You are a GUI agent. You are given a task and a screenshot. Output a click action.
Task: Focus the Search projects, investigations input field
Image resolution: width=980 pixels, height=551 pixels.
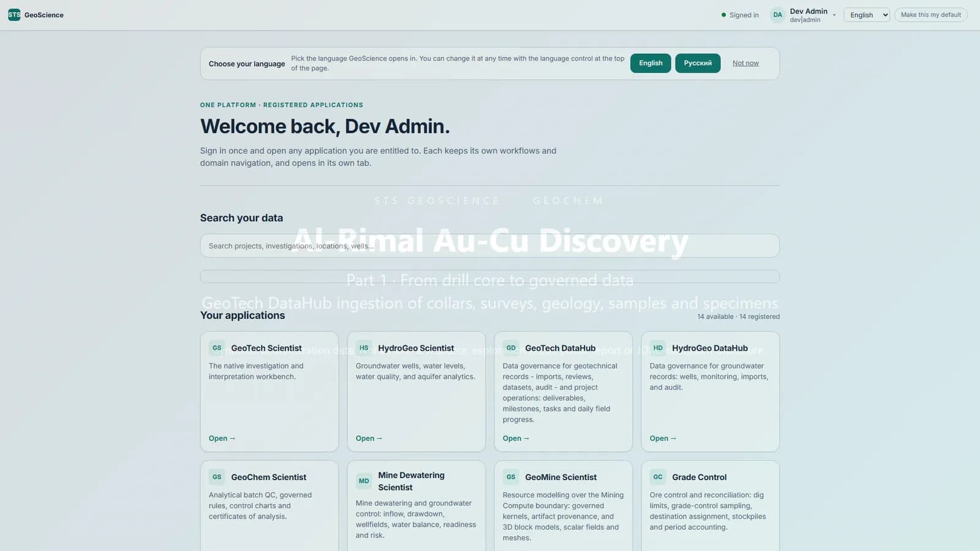click(489, 246)
